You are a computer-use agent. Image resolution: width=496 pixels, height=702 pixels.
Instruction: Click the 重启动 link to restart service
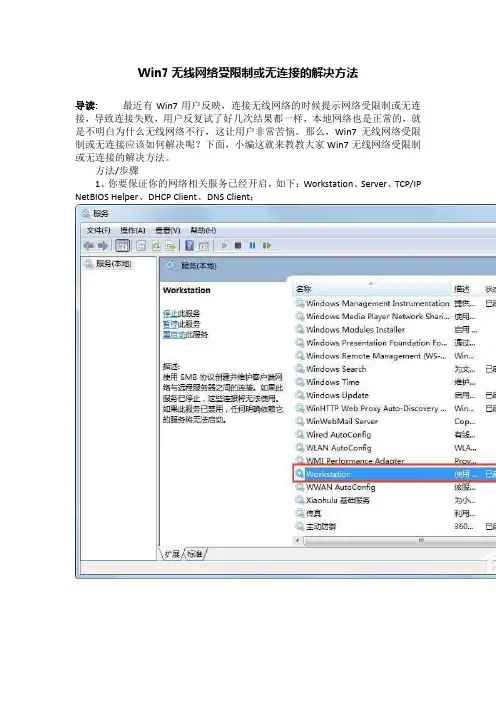pyautogui.click(x=174, y=334)
